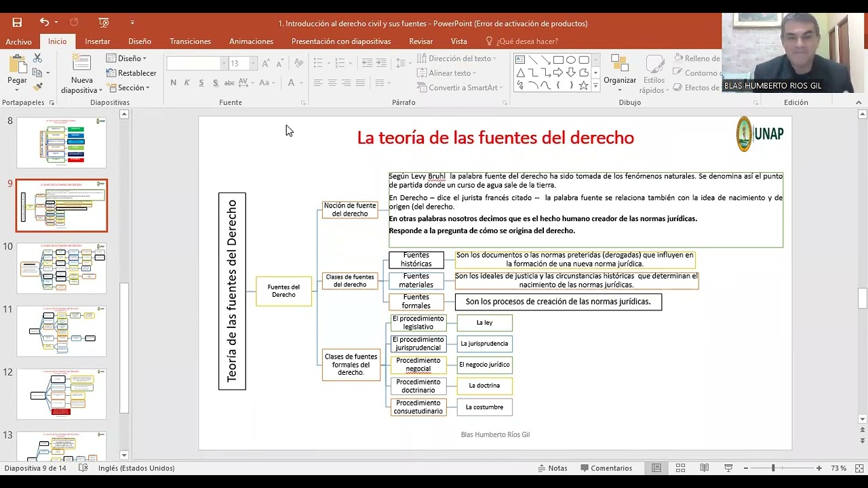This screenshot has height=488, width=868.
Task: Decrease font size icon
Action: 280,63
